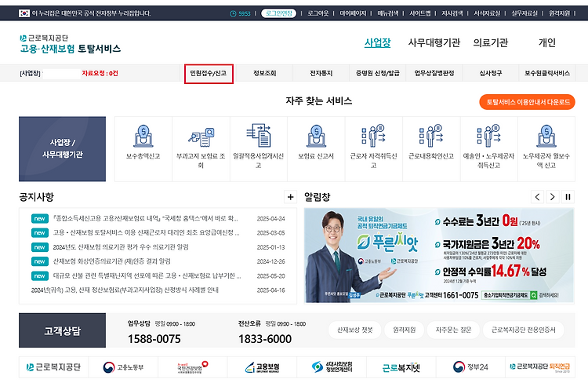The image size is (588, 383).
Task: Click the 로그아웃 link
Action: (x=318, y=13)
